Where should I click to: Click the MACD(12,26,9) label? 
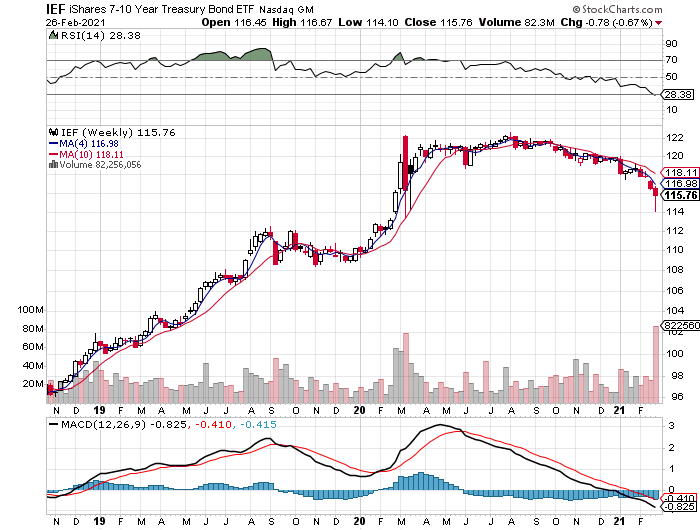click(104, 424)
